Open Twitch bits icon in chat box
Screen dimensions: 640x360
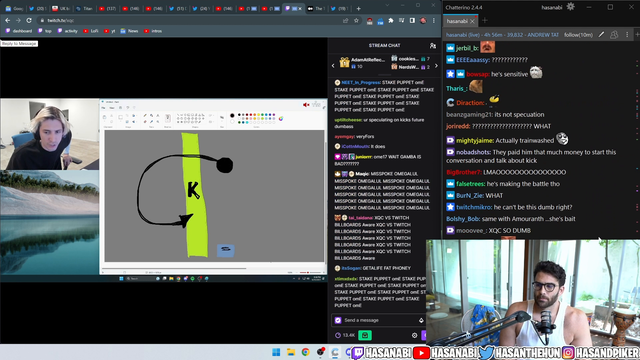[x=421, y=320]
